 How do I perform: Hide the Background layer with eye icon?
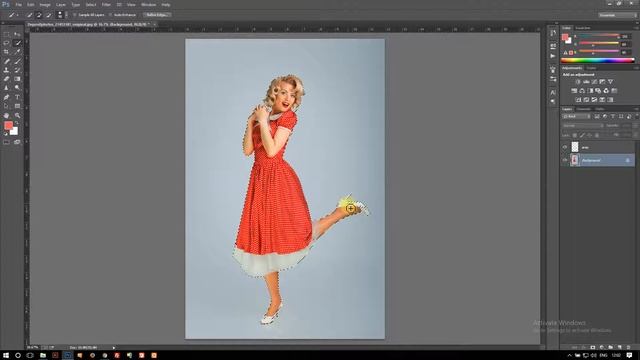pyautogui.click(x=565, y=160)
